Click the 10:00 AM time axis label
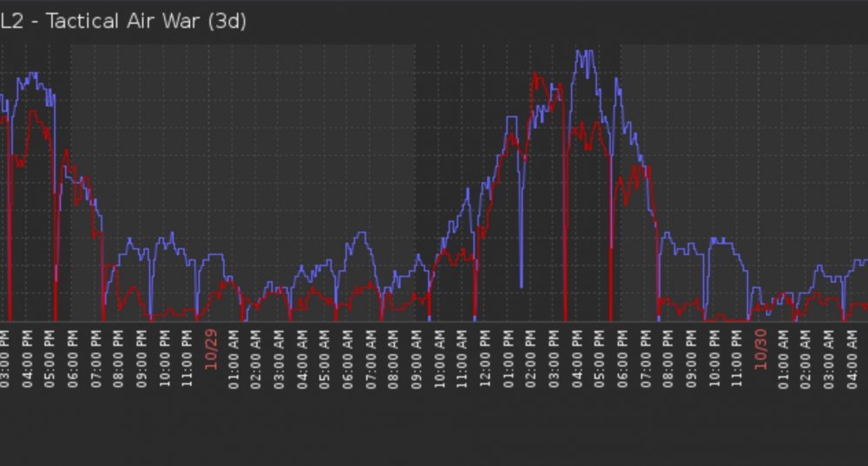Viewport: 868px width, 466px height. [439, 359]
